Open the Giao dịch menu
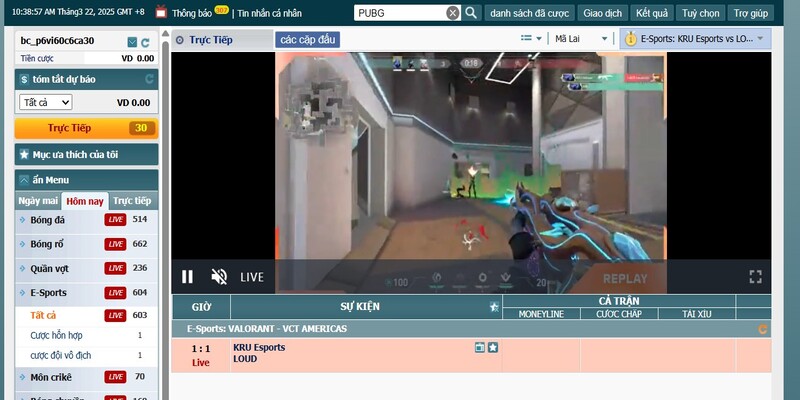 (603, 13)
